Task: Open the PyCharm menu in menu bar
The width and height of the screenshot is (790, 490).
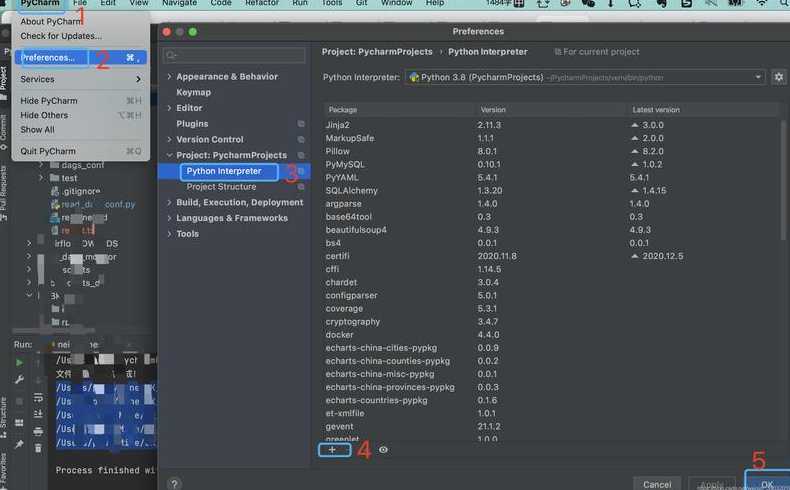Action: (x=40, y=4)
